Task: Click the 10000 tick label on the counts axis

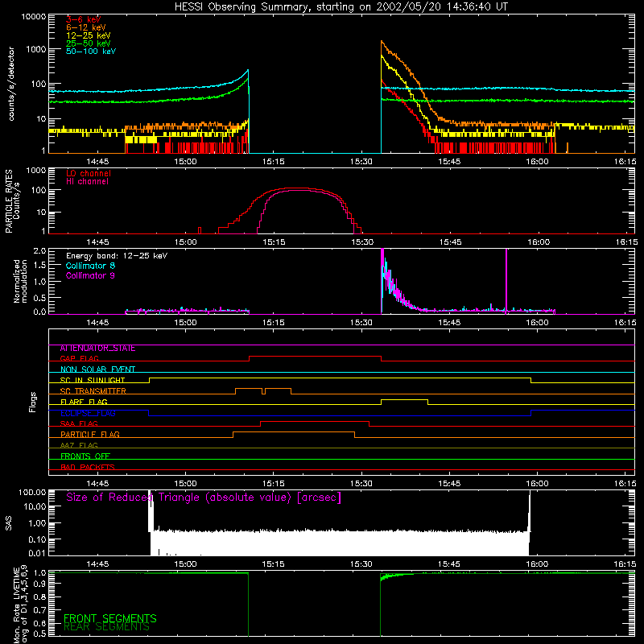Action: tap(33, 17)
